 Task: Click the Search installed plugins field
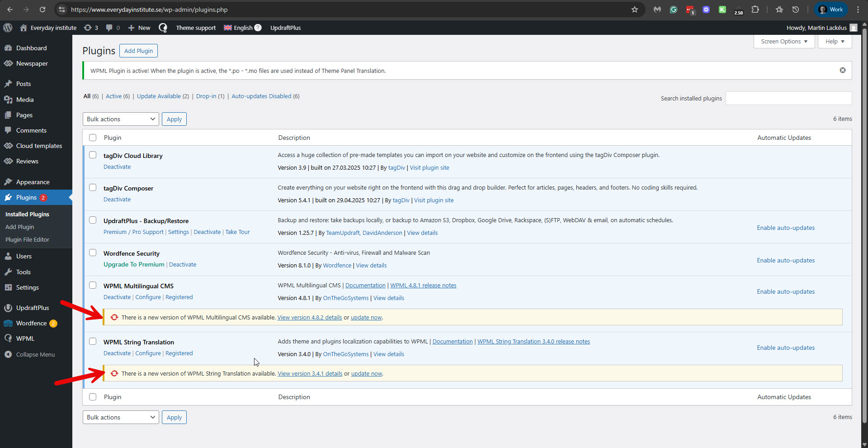(x=788, y=98)
